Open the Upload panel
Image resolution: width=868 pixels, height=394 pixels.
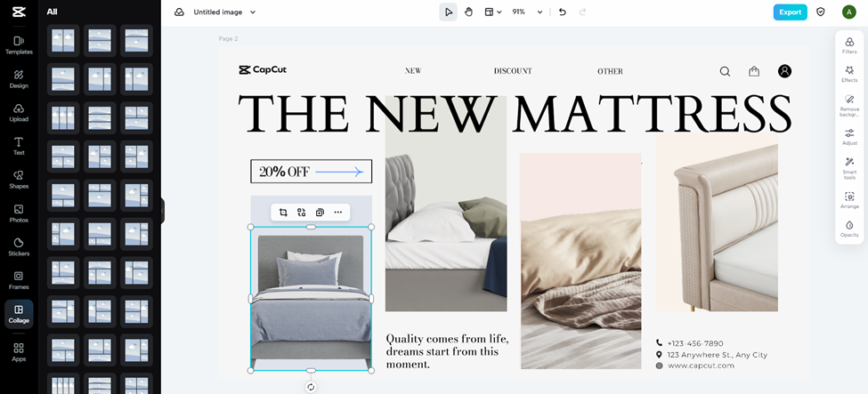[x=19, y=112]
